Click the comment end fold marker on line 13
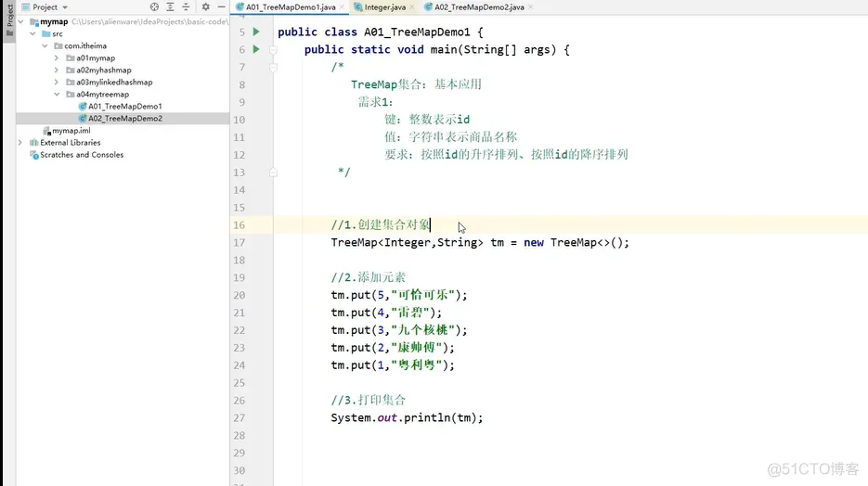868x486 pixels. [273, 173]
